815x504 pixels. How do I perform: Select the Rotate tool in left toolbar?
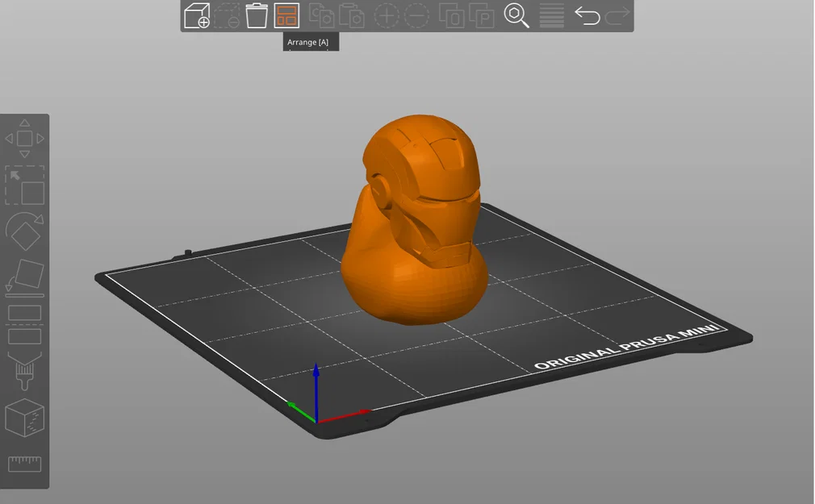point(24,231)
